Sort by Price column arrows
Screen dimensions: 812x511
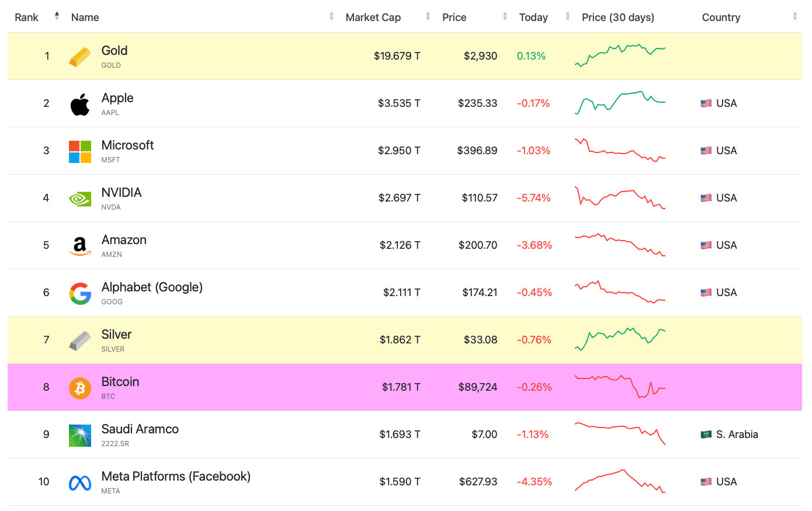point(505,16)
